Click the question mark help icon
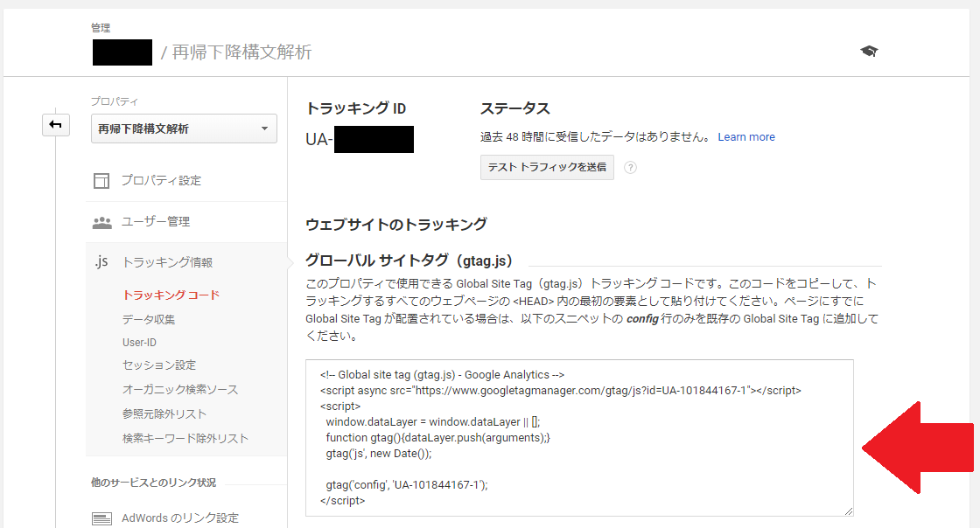 631,167
